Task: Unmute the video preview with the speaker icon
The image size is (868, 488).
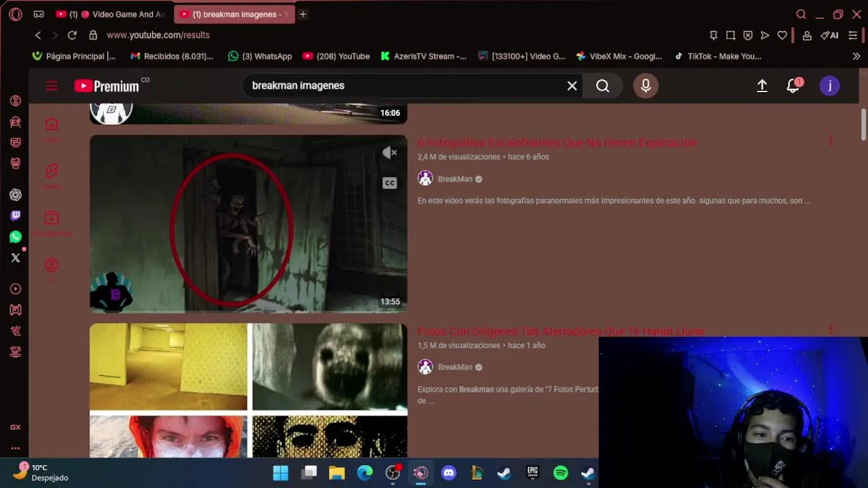Action: 389,153
